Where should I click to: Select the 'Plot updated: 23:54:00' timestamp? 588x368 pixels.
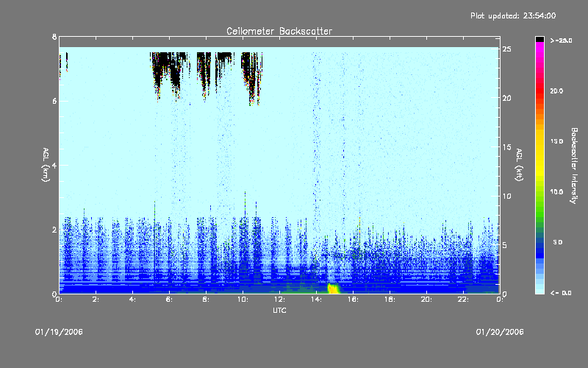513,15
